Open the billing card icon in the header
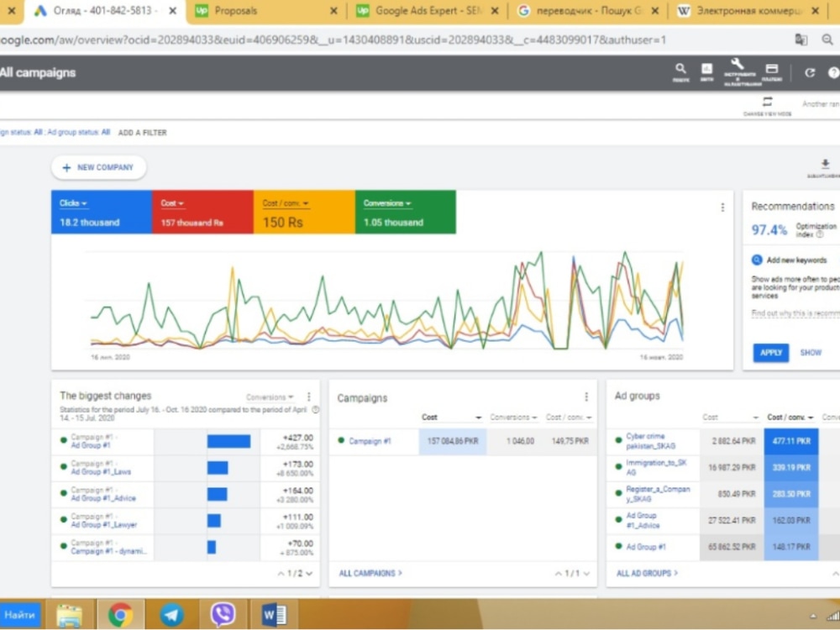The height and width of the screenshot is (630, 840). 771,71
